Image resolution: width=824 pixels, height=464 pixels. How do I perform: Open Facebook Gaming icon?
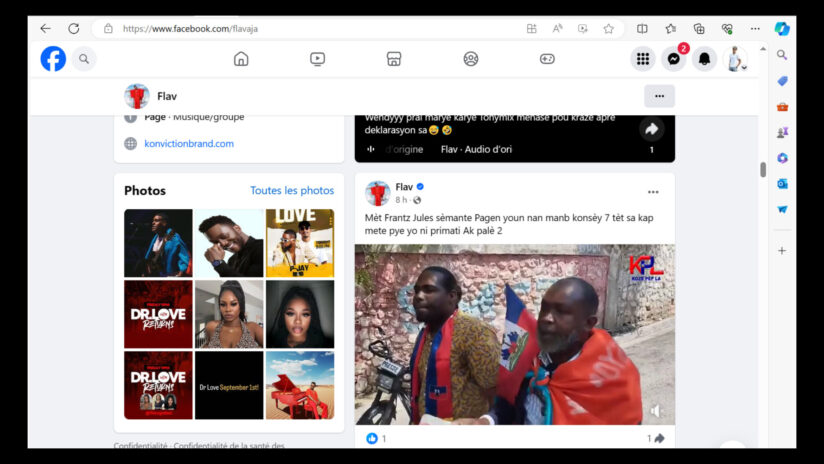pyautogui.click(x=547, y=59)
